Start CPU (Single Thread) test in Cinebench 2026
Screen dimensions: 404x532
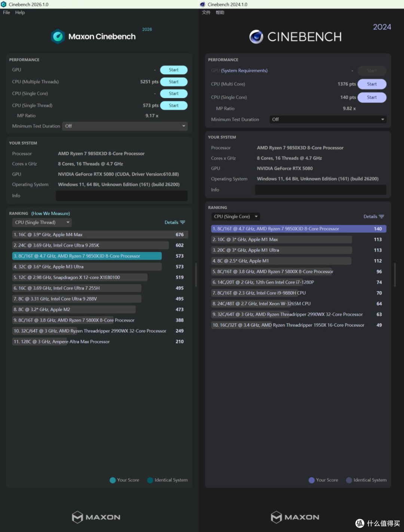174,106
